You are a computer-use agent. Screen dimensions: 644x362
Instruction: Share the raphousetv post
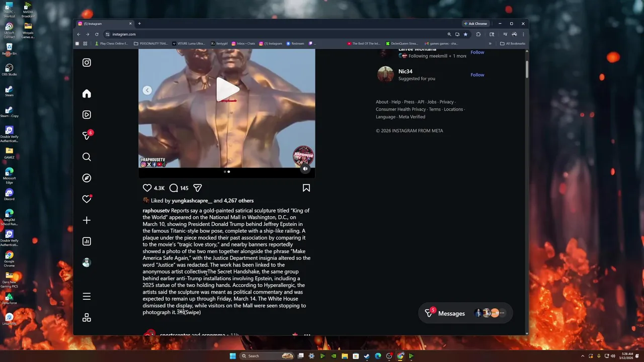coord(198,188)
